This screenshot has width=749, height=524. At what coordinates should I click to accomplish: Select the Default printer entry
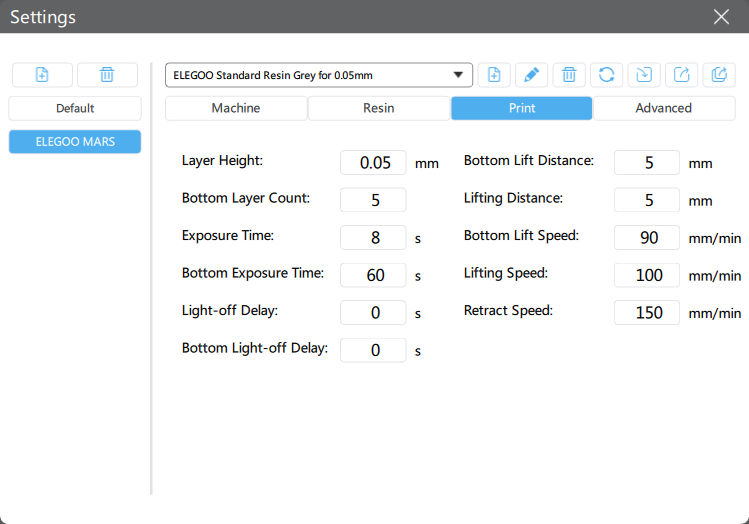[x=75, y=108]
